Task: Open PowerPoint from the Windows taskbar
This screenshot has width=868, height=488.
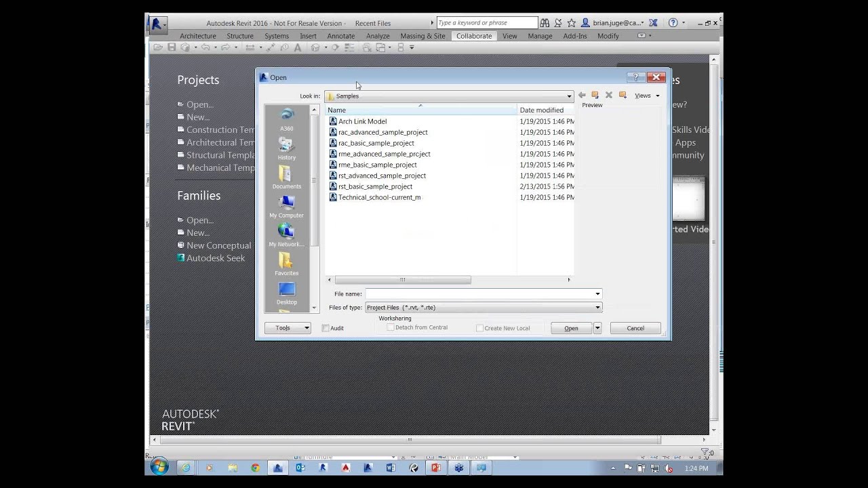Action: point(436,468)
